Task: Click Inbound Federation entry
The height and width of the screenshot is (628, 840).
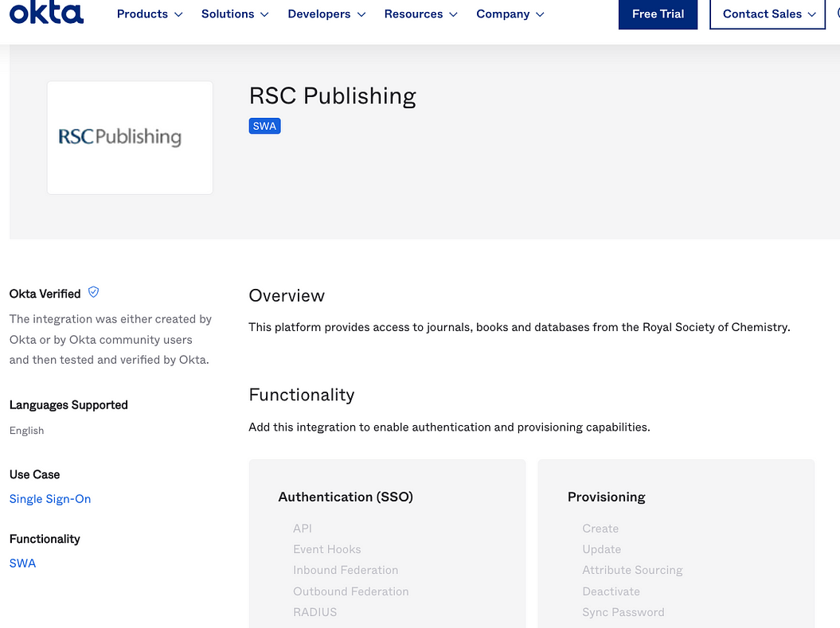Action: [x=346, y=570]
